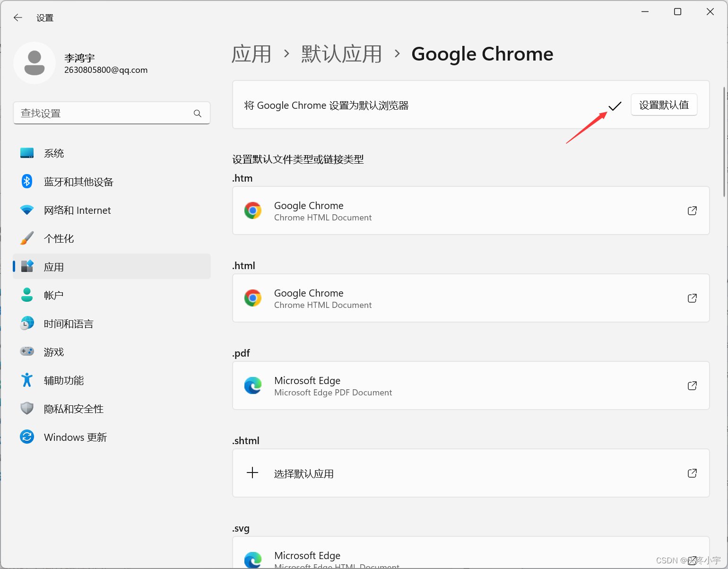The width and height of the screenshot is (728, 569).
Task: Click the paintbrush icon beside 个性化
Action: 27,238
